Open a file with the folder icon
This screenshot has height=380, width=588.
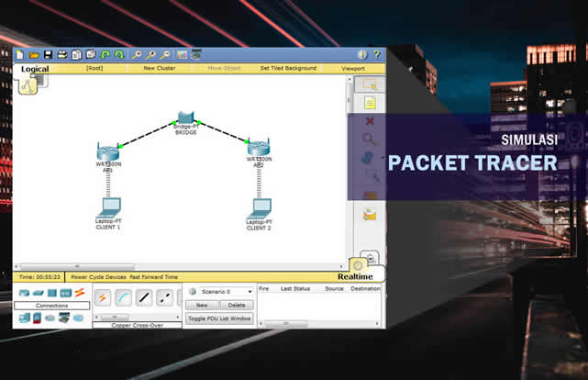(34, 55)
